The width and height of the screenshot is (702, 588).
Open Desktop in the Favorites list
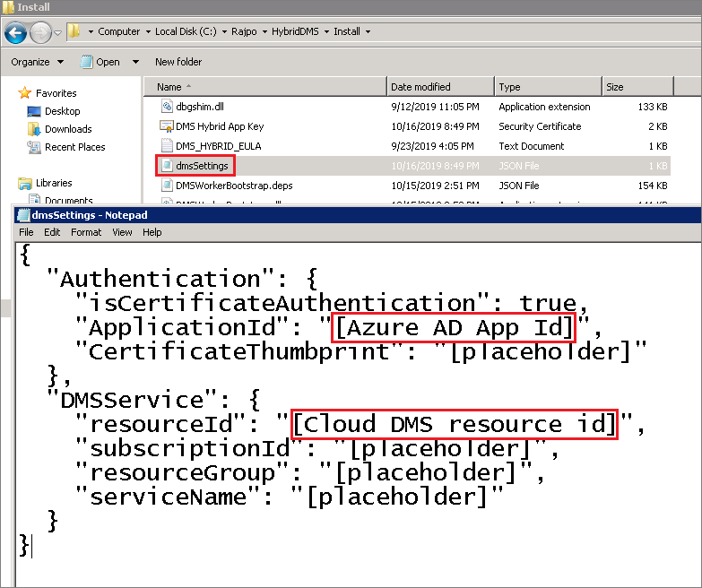[62, 111]
